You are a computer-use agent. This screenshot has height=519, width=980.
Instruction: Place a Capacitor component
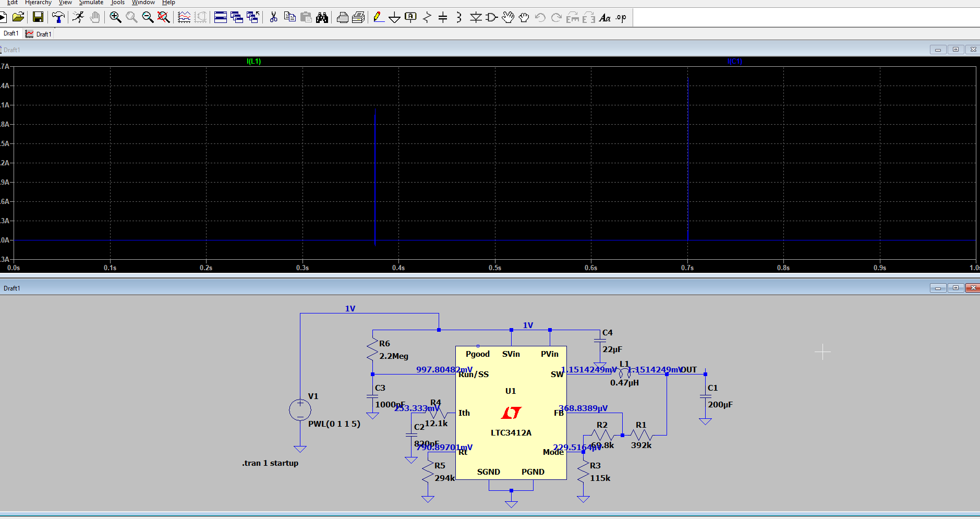443,17
